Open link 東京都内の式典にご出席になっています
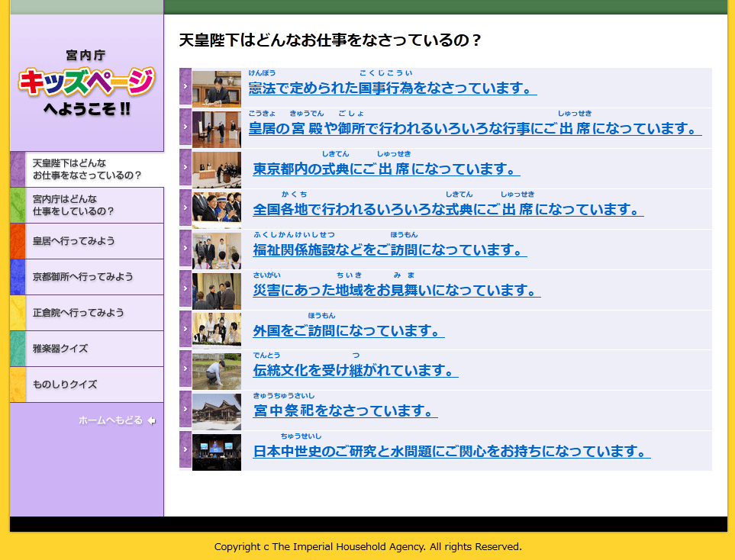The width and height of the screenshot is (735, 560). click(x=386, y=169)
